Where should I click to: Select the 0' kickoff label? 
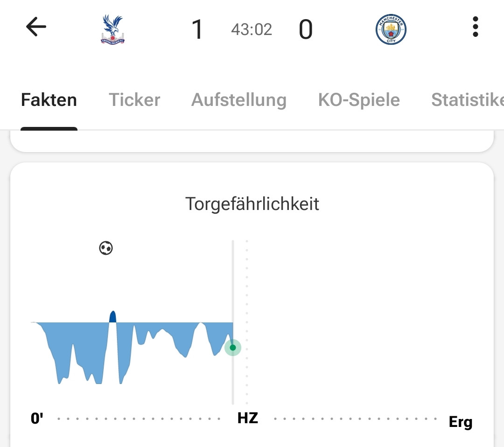coord(37,419)
